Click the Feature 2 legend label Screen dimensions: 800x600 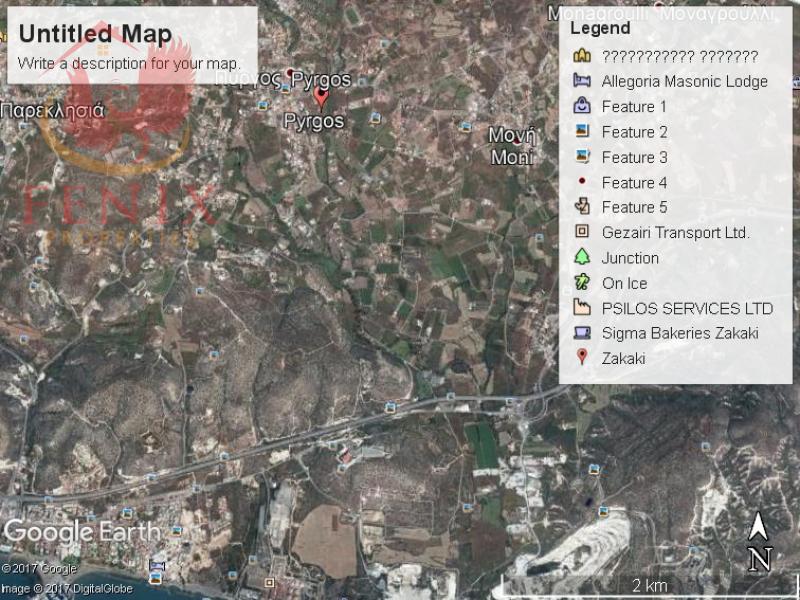click(634, 132)
